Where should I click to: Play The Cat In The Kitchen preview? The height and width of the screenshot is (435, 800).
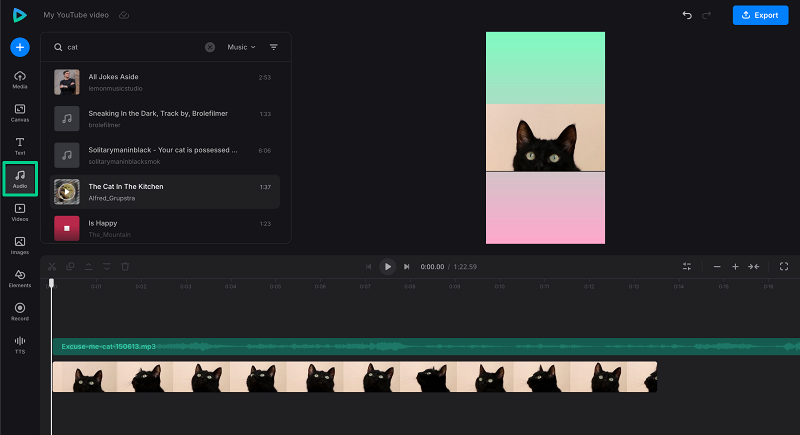point(67,192)
